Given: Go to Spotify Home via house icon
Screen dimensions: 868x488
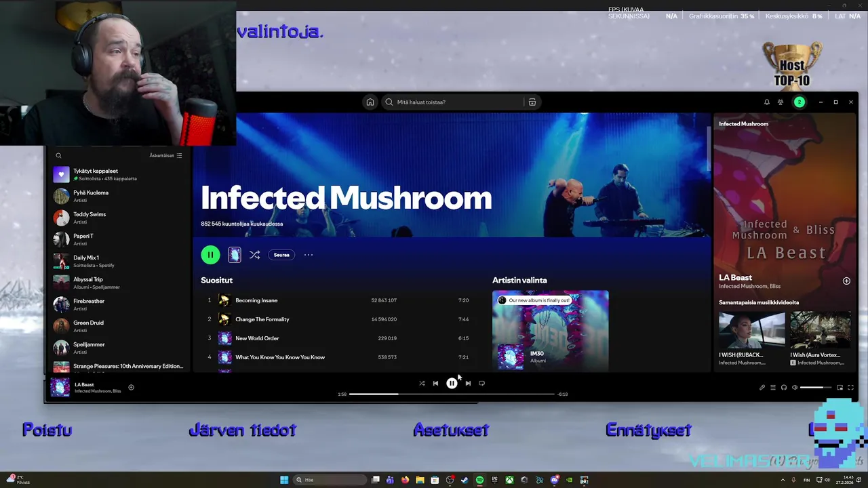Looking at the screenshot, I should click(370, 102).
